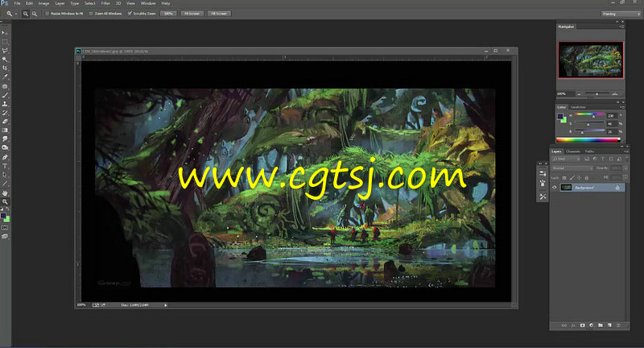644x348 pixels.
Task: Hide the Background layer eye icon
Action: click(x=555, y=188)
